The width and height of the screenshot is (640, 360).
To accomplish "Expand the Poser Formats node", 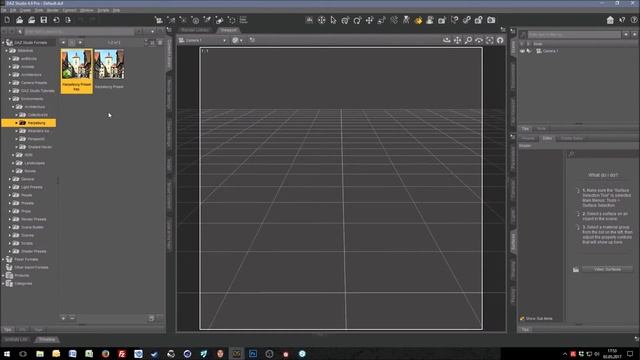I will click(3, 259).
